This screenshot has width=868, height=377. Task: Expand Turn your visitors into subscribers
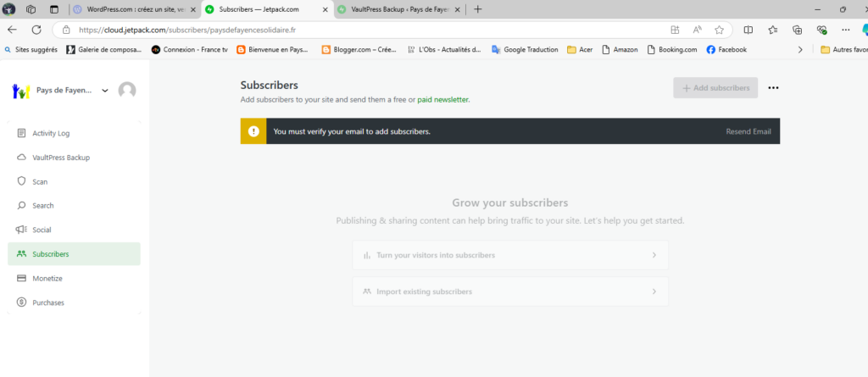[509, 255]
